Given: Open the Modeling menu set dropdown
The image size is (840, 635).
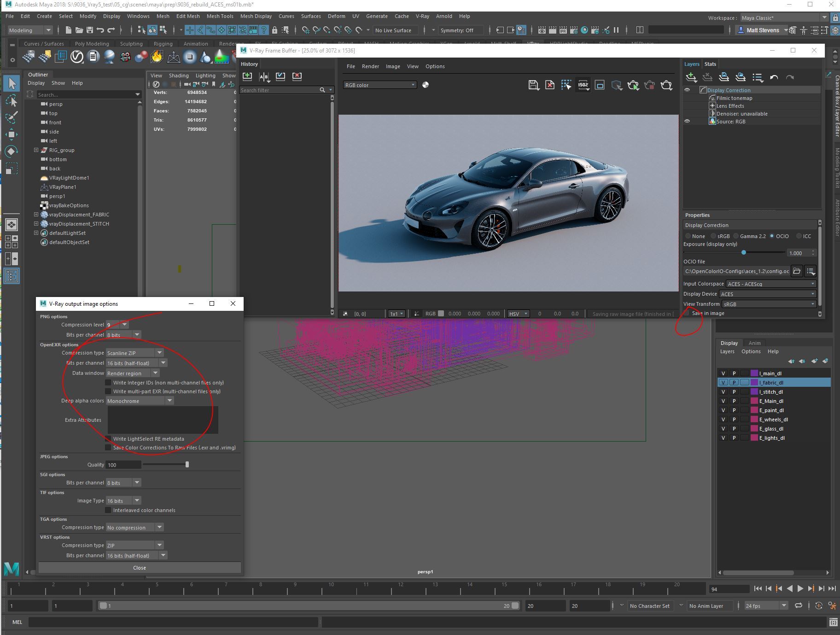Looking at the screenshot, I should (x=30, y=30).
